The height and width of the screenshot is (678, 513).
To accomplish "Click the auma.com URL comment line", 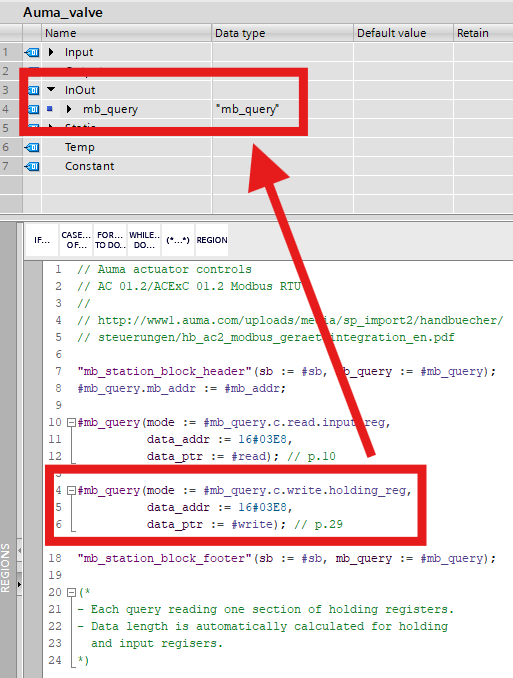I will 290,320.
